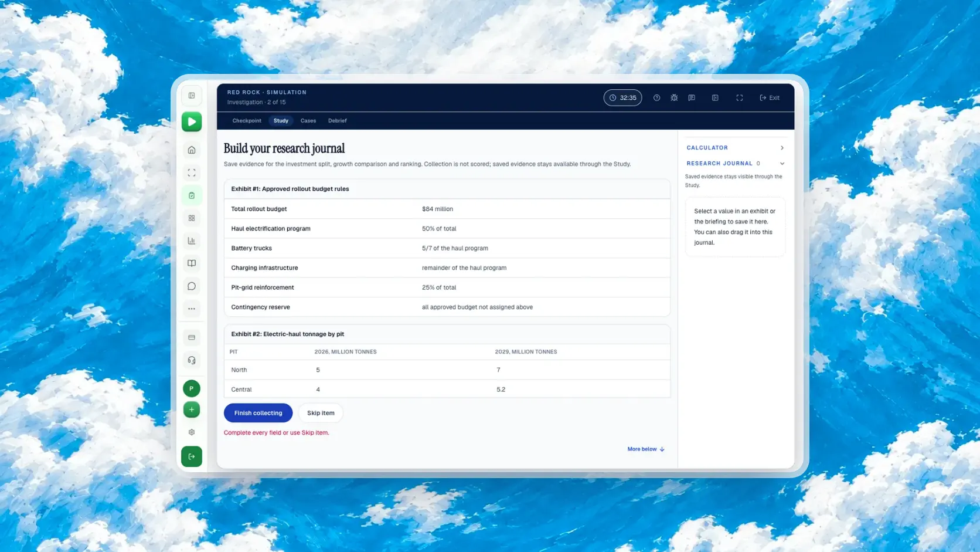Click the three-dots more icon in sidebar

coord(192,309)
